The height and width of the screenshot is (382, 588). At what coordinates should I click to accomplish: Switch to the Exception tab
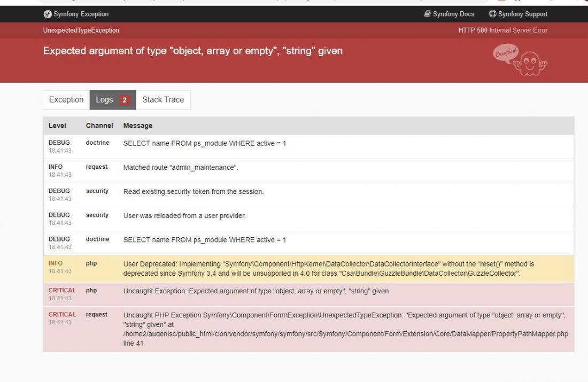point(66,100)
